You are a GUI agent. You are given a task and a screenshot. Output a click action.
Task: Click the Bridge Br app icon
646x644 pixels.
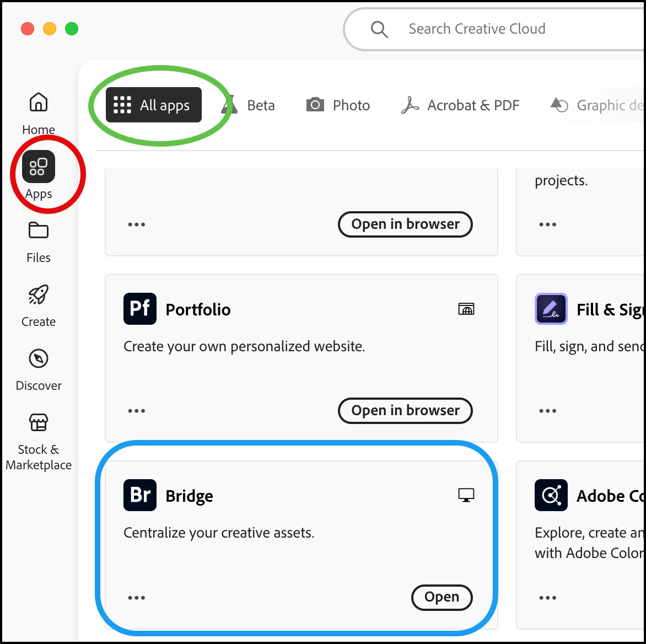(139, 495)
